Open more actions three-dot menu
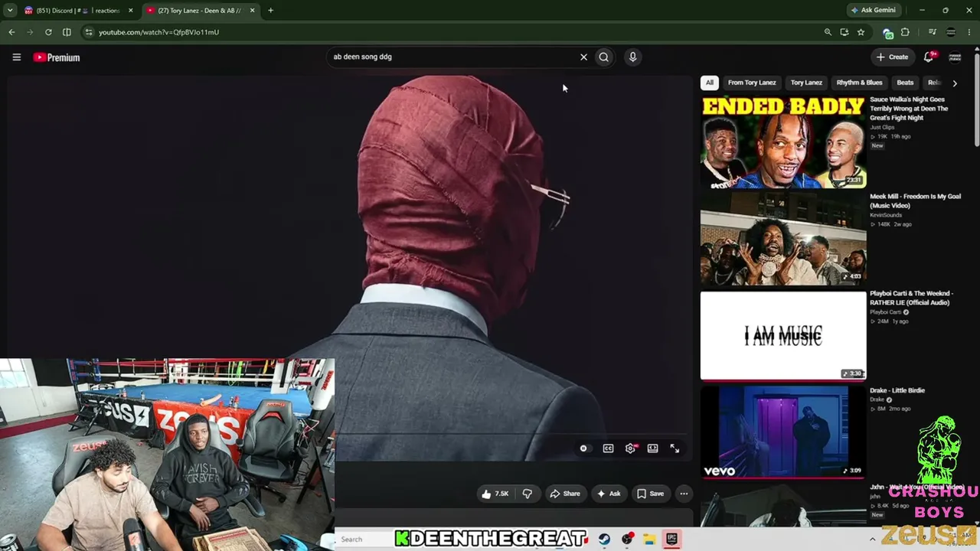980x551 pixels. tap(684, 494)
